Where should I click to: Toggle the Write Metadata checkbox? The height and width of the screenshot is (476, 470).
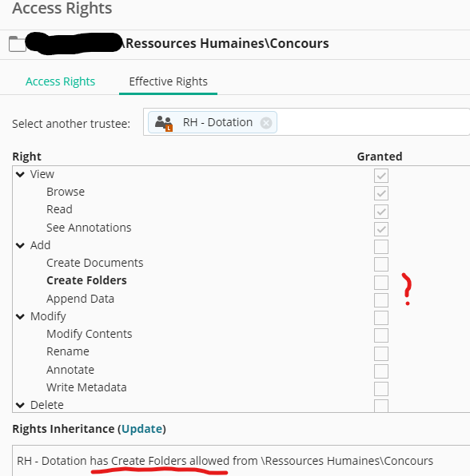(381, 389)
